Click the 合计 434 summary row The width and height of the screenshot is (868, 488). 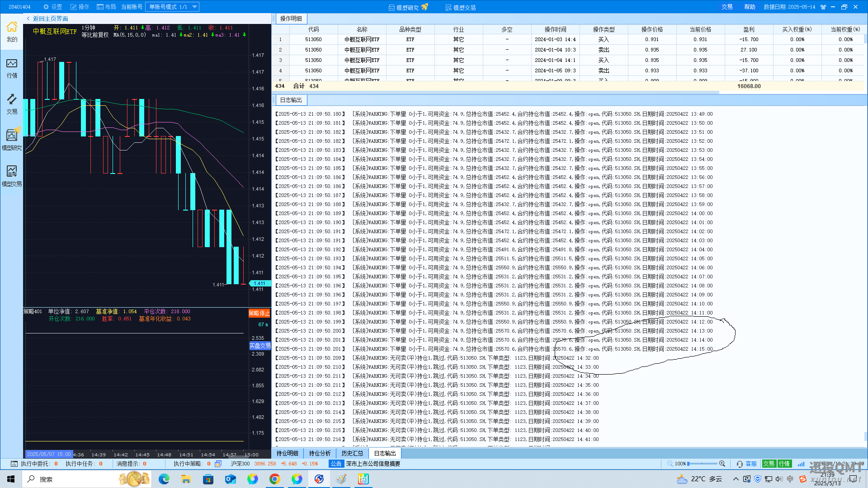pyautogui.click(x=567, y=86)
